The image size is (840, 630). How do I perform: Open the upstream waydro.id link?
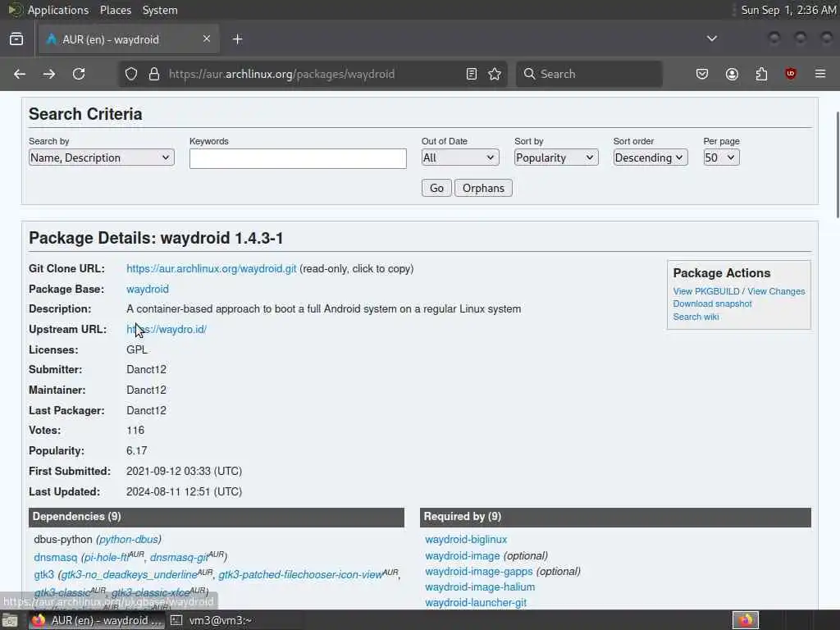[x=167, y=330]
